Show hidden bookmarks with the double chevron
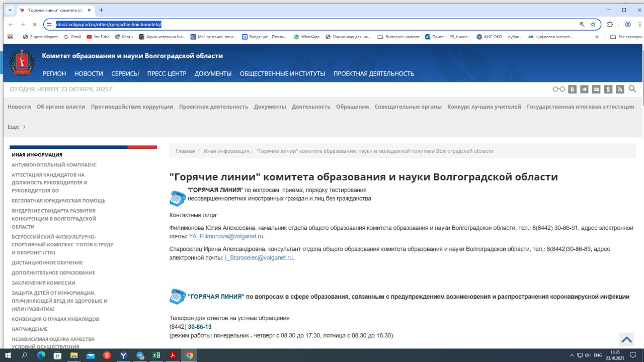 (x=597, y=37)
